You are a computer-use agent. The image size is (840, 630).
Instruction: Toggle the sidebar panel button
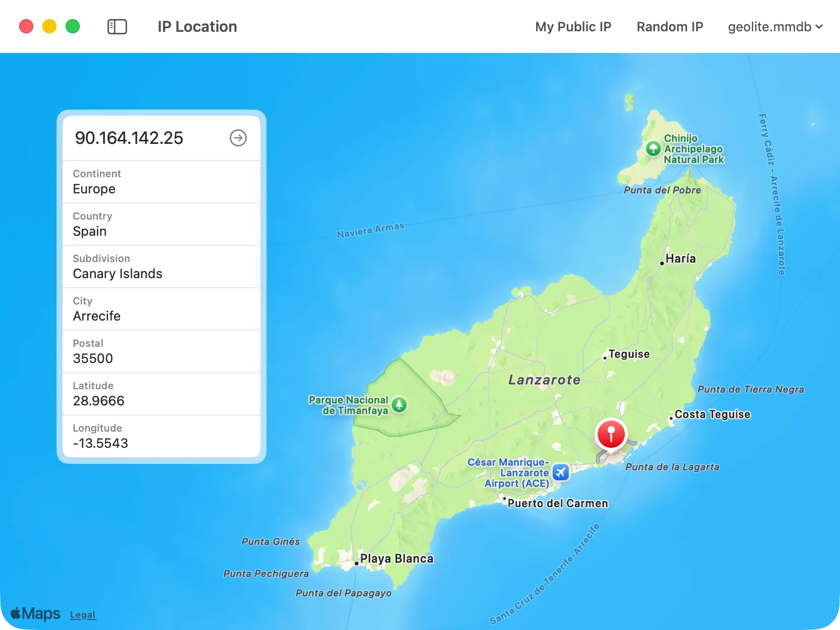(117, 27)
